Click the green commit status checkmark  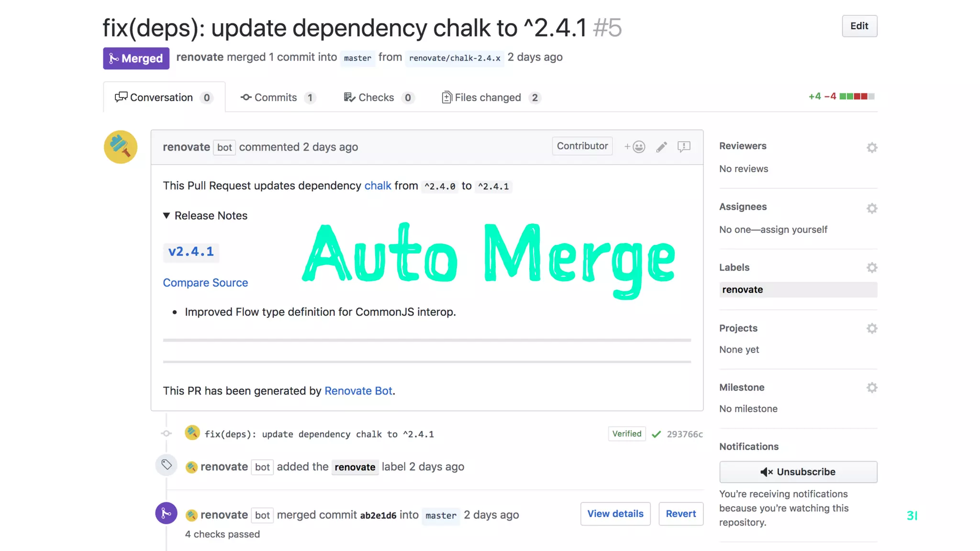click(x=657, y=434)
